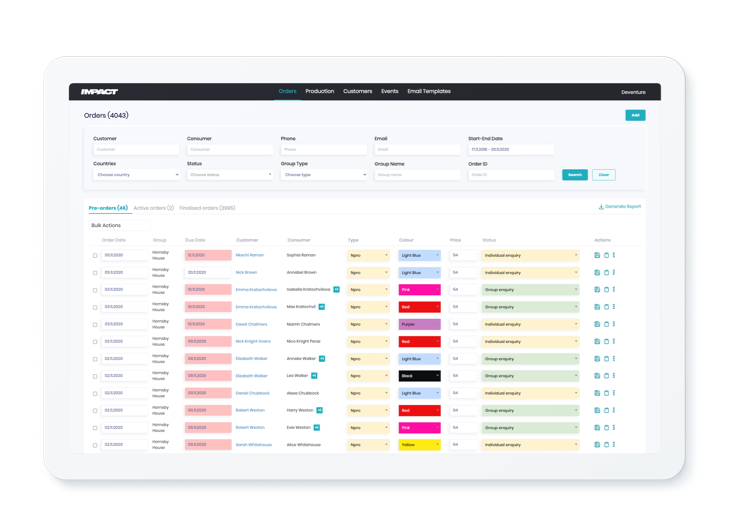Save the Alexa Chubbock order row

point(597,393)
